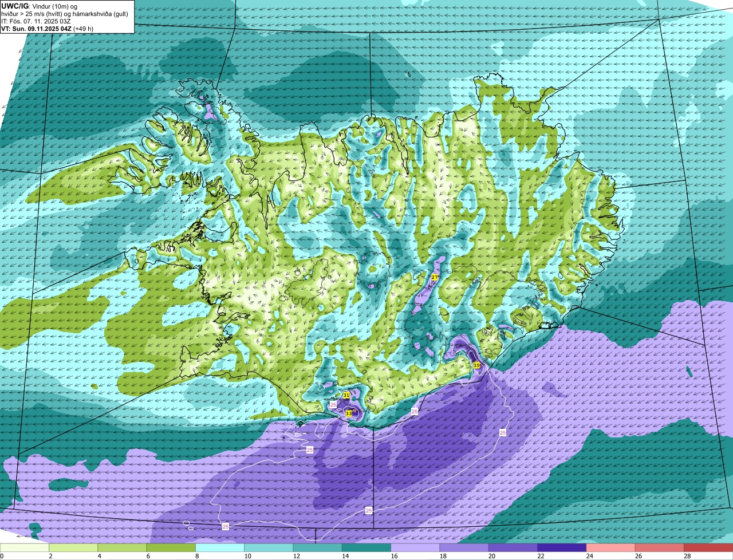Image resolution: width=733 pixels, height=560 pixels.
Task: Click the 'IT: Fös. 07. 11. 2025 03Z' line
Action: 36,21
